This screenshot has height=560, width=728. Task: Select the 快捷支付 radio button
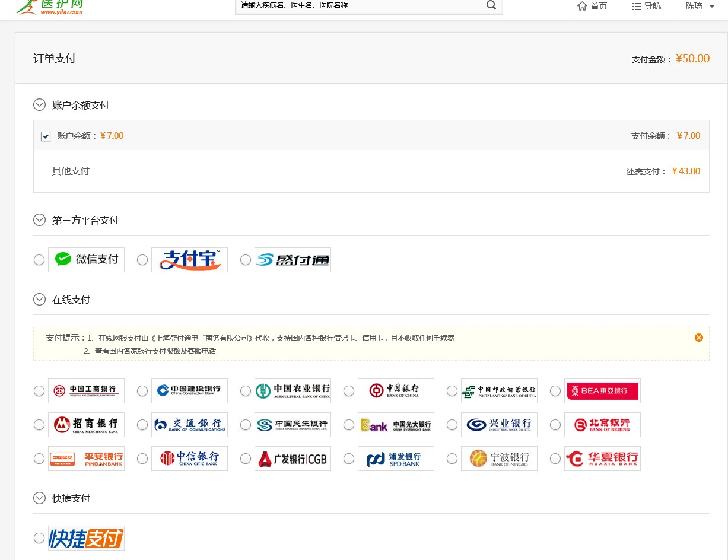[x=39, y=538]
